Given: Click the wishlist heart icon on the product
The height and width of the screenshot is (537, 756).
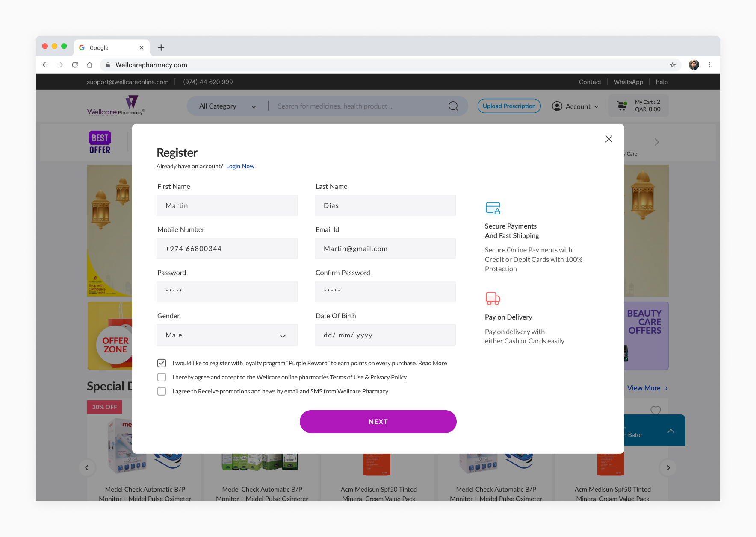Looking at the screenshot, I should point(656,411).
